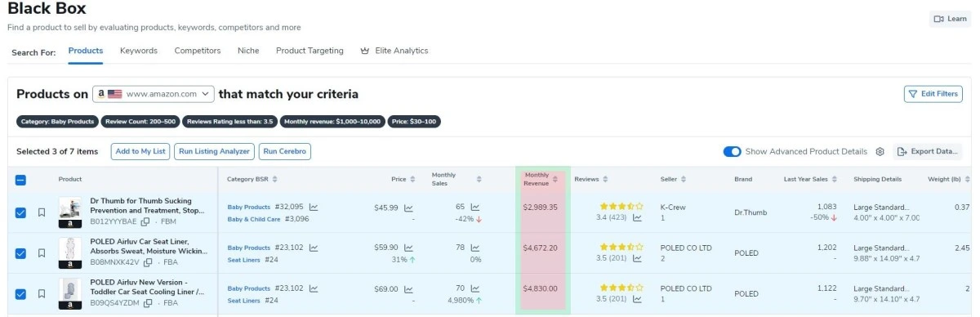Open BSR chart for Dr Thumb #32,095

click(314, 208)
